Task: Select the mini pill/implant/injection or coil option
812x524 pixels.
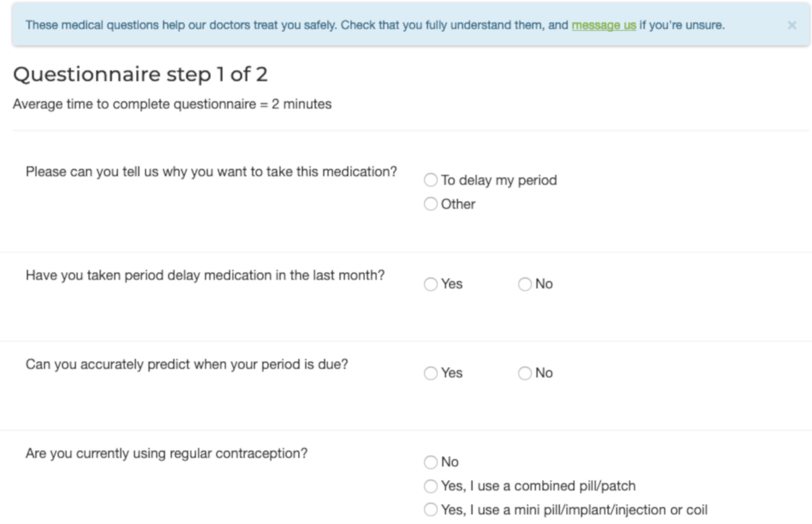Action: pos(431,510)
